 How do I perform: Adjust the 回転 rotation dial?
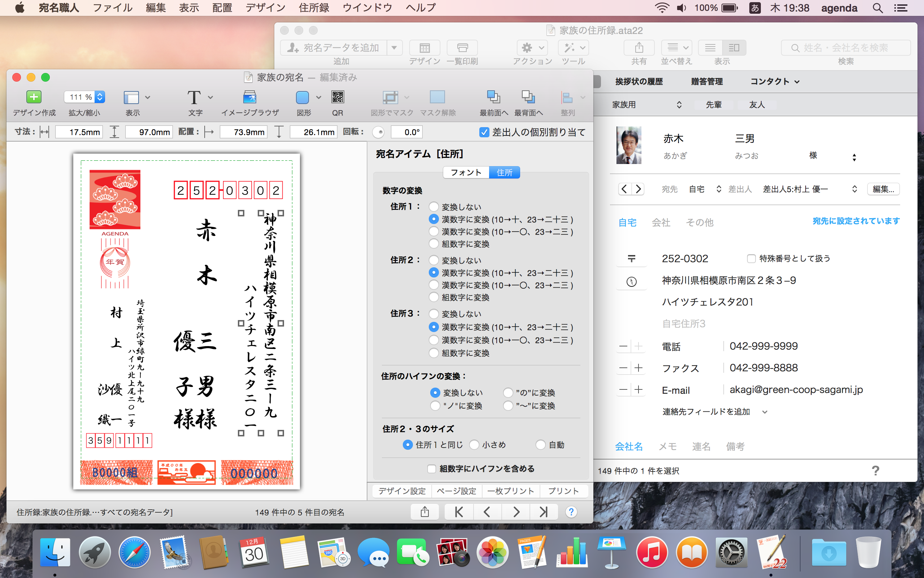point(378,132)
